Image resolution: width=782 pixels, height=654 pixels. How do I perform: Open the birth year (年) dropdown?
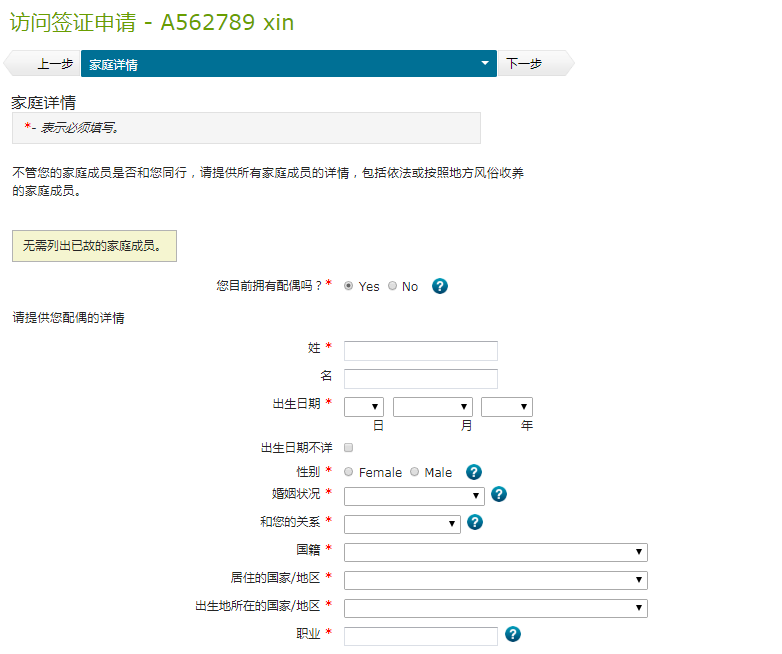tap(507, 407)
